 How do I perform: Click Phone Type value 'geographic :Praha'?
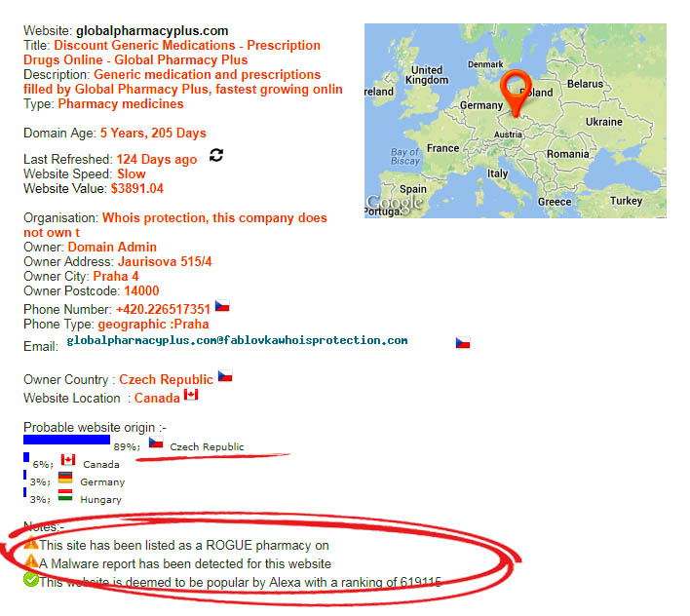154,325
